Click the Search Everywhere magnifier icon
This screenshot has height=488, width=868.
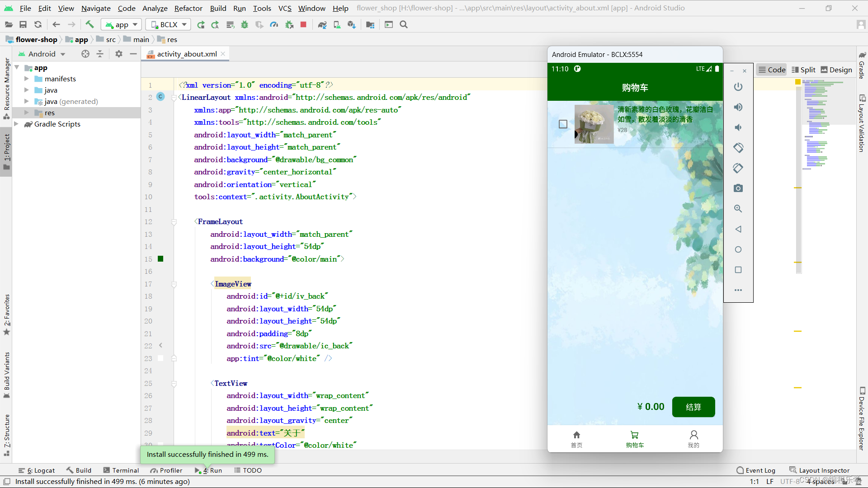[404, 24]
